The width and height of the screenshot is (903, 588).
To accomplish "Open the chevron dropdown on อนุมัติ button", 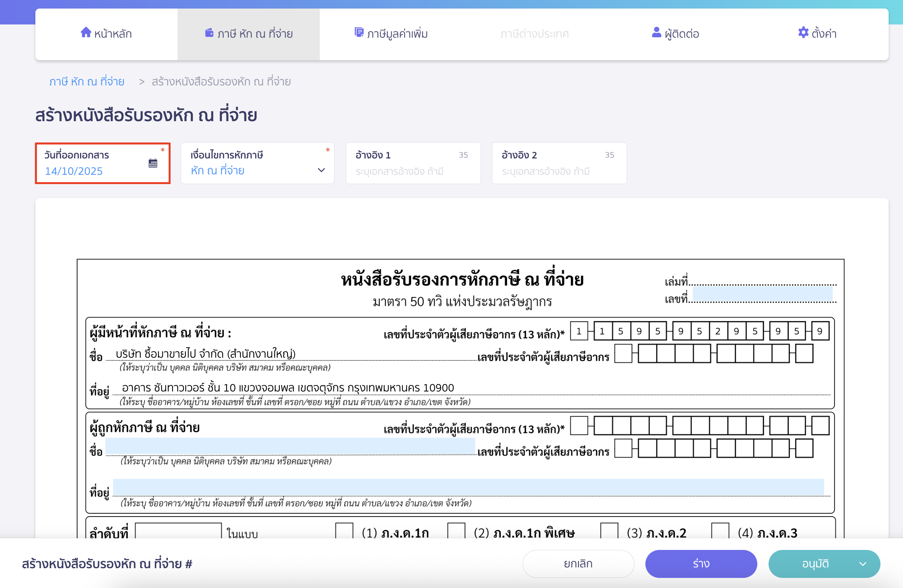I will [863, 564].
